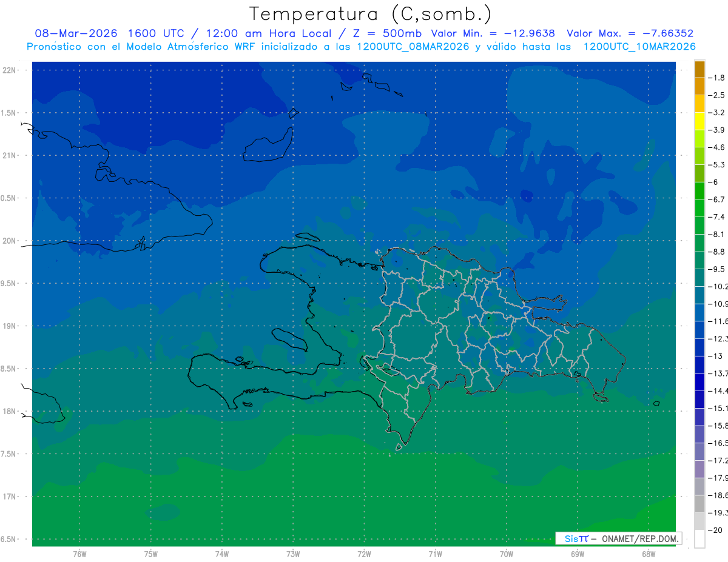The width and height of the screenshot is (728, 562).
Task: Click the "73W" longitude label
Action: click(x=293, y=554)
